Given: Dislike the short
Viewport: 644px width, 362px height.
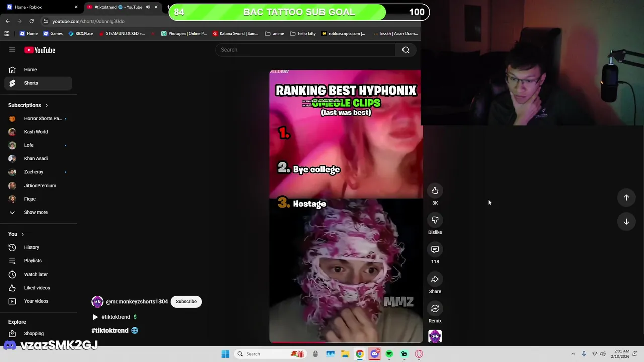Looking at the screenshot, I should [x=435, y=220].
